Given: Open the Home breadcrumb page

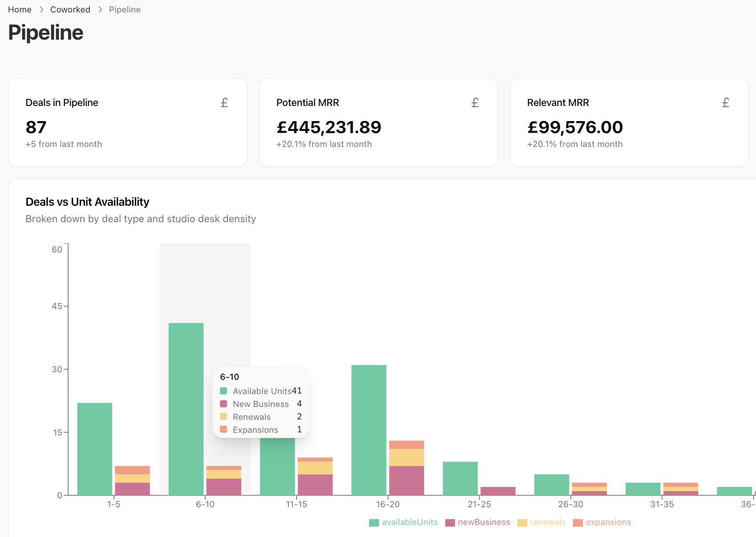Looking at the screenshot, I should [x=20, y=9].
